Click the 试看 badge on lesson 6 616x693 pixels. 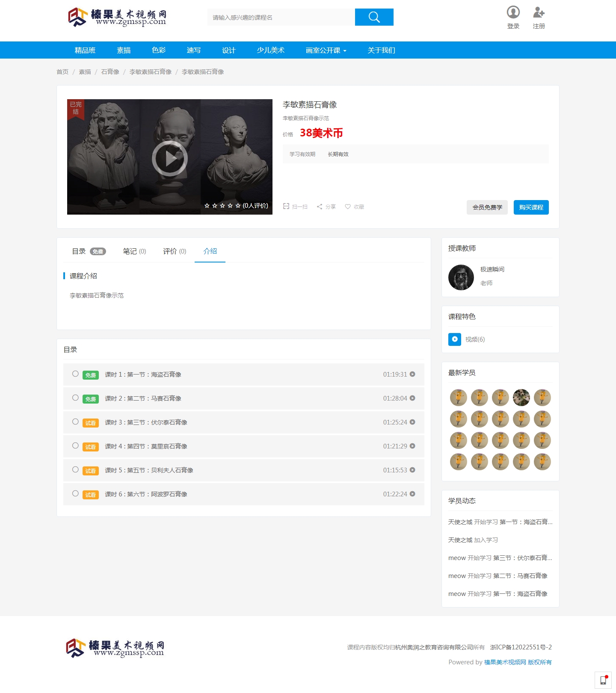(91, 495)
